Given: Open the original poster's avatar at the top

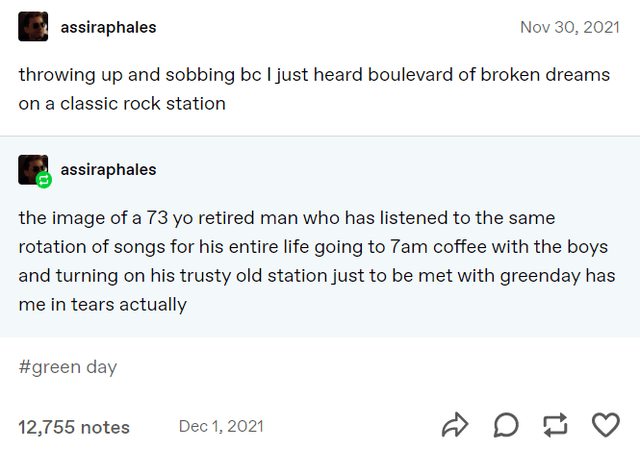Looking at the screenshot, I should coord(33,27).
